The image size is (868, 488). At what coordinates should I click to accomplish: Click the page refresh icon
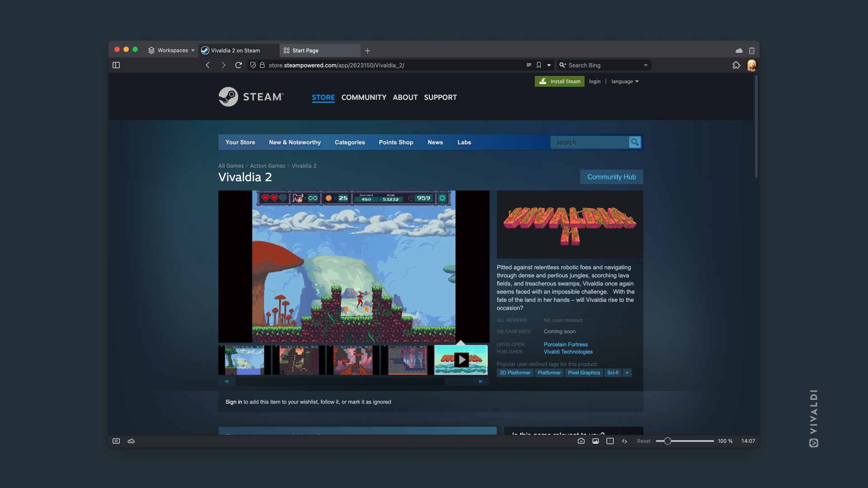238,65
